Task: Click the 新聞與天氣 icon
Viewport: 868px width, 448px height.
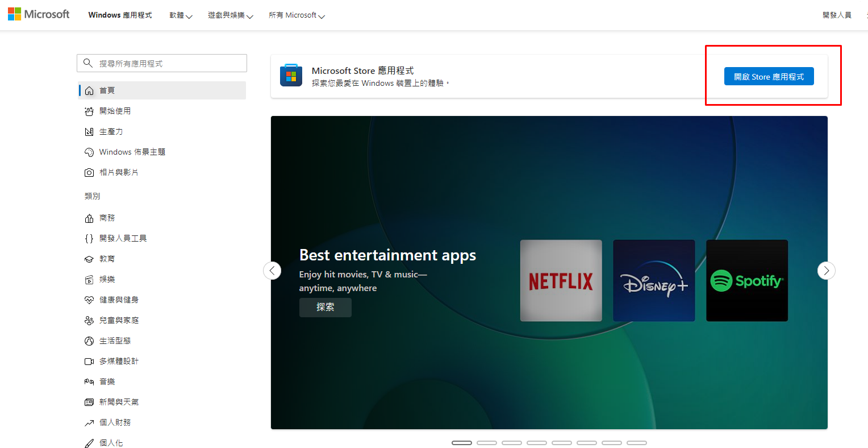Action: pyautogui.click(x=89, y=402)
